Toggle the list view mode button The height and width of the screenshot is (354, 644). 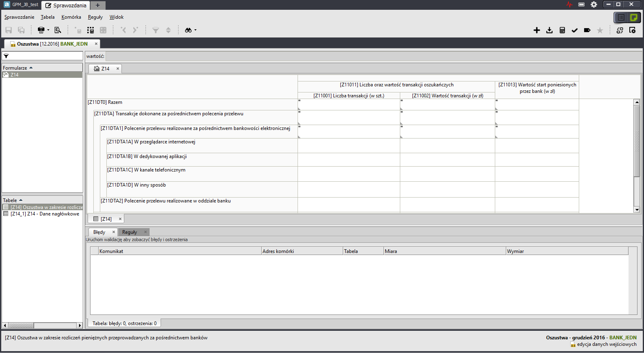pos(621,18)
